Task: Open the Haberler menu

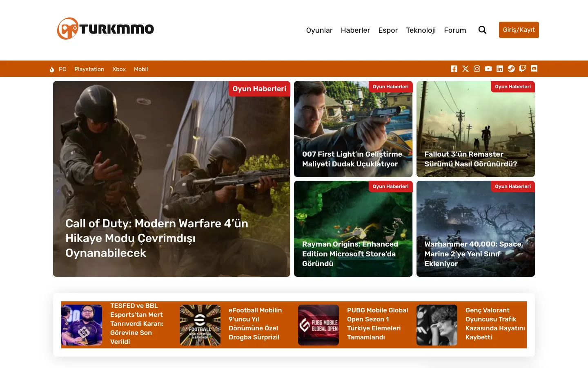Action: (355, 30)
